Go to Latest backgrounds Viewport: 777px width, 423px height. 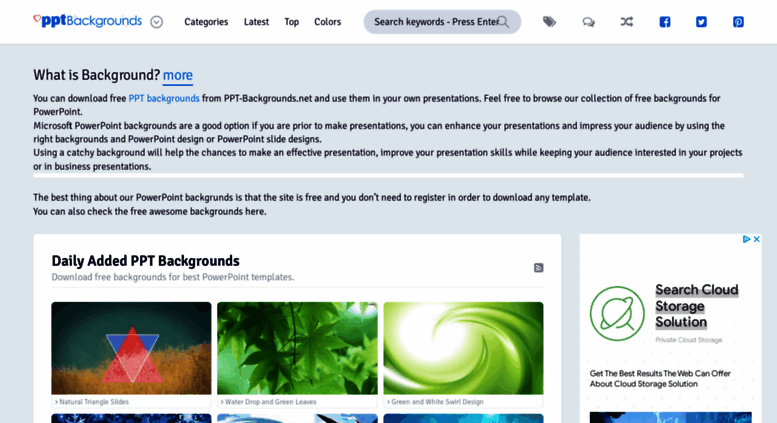[x=256, y=22]
